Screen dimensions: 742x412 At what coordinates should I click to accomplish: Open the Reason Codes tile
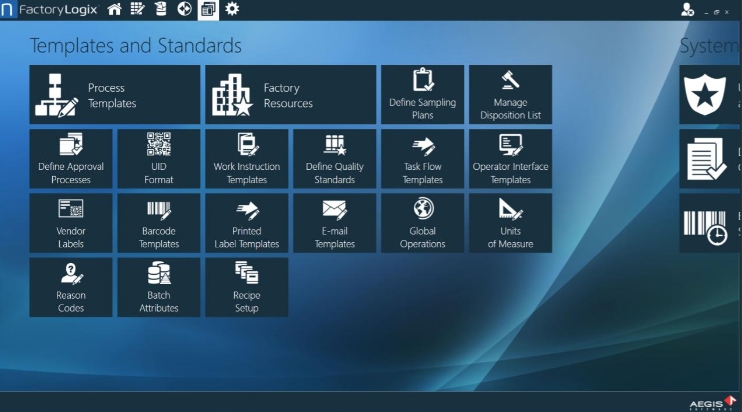click(x=71, y=287)
